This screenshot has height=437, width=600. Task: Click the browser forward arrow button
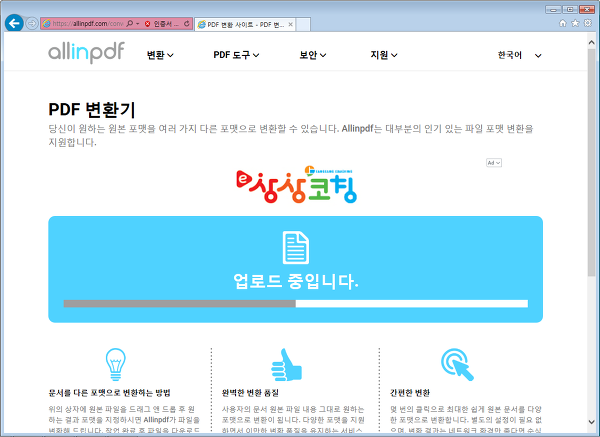(x=32, y=24)
